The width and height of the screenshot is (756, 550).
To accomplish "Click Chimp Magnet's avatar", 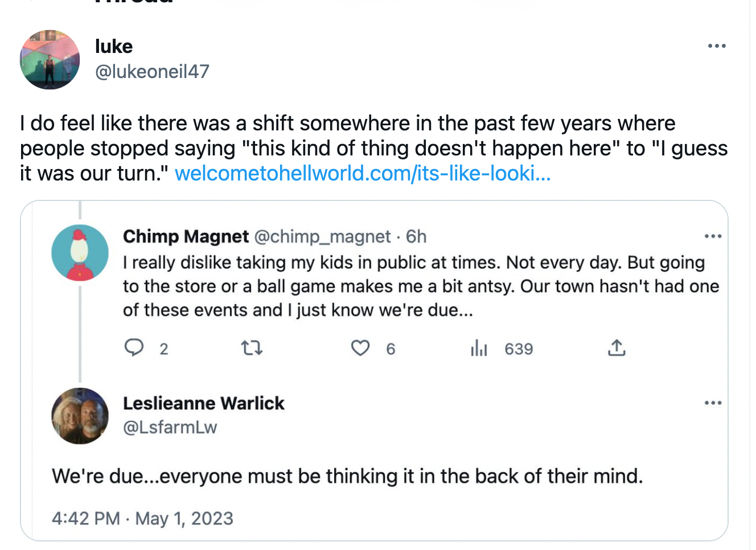I will [80, 253].
